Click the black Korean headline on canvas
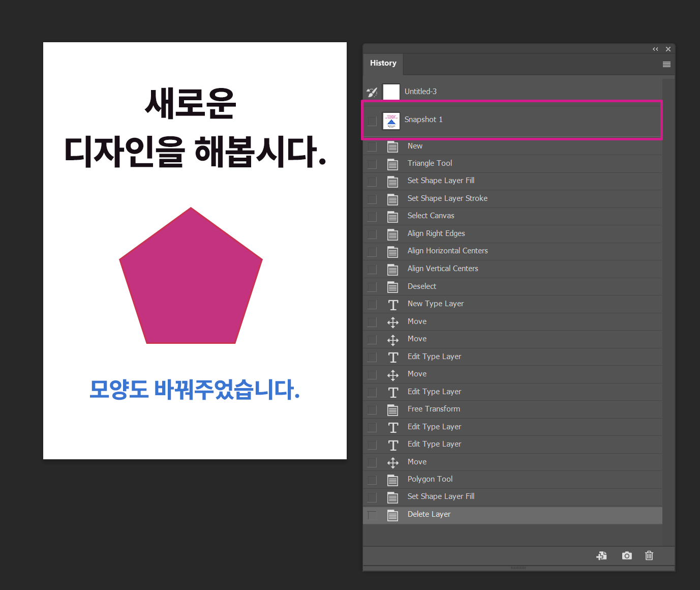Screen dimensions: 700x590 coord(195,127)
